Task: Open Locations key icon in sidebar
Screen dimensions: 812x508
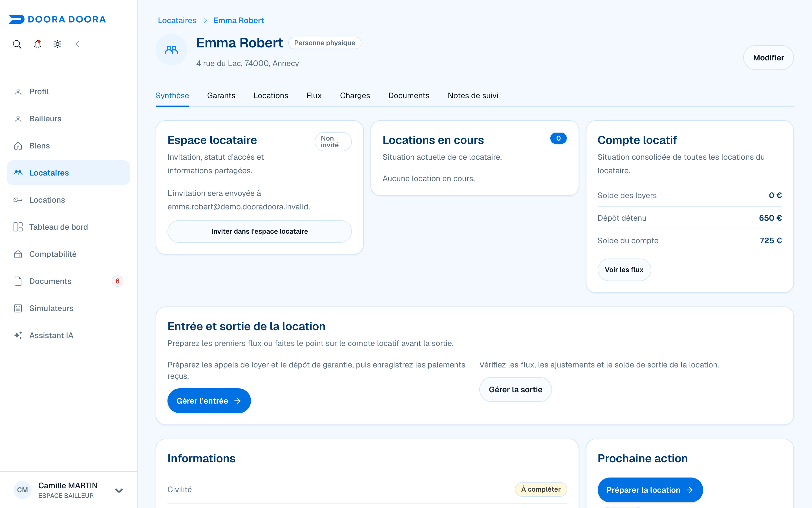Action: point(69,200)
